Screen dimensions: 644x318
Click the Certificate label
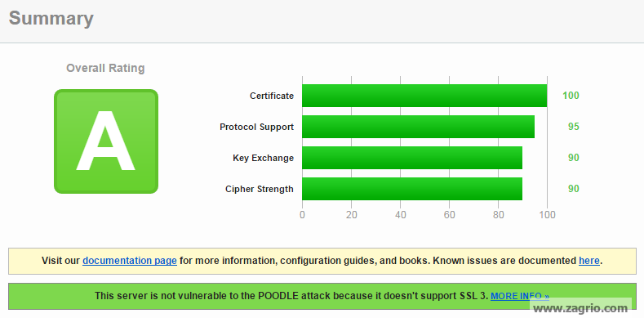272,96
